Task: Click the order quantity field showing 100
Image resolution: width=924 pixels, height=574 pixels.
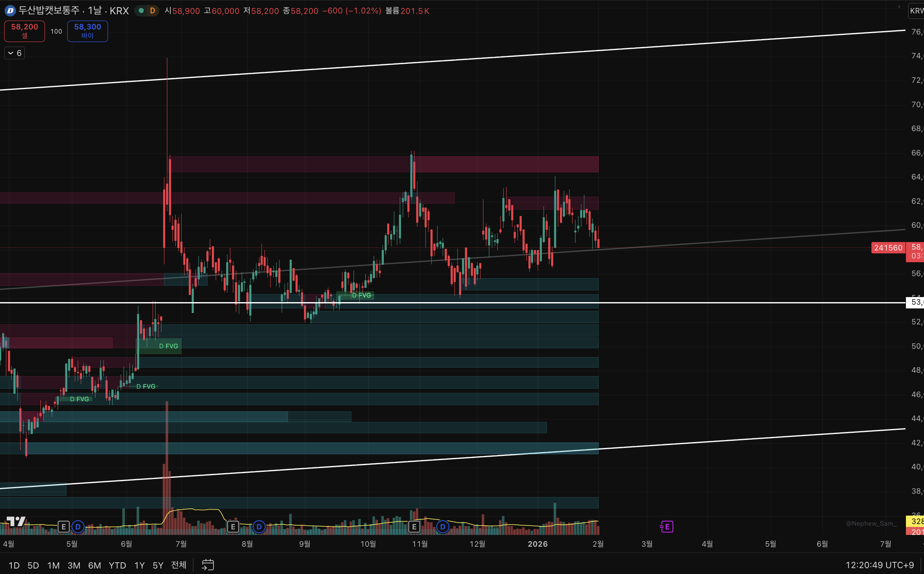Action: [x=56, y=32]
